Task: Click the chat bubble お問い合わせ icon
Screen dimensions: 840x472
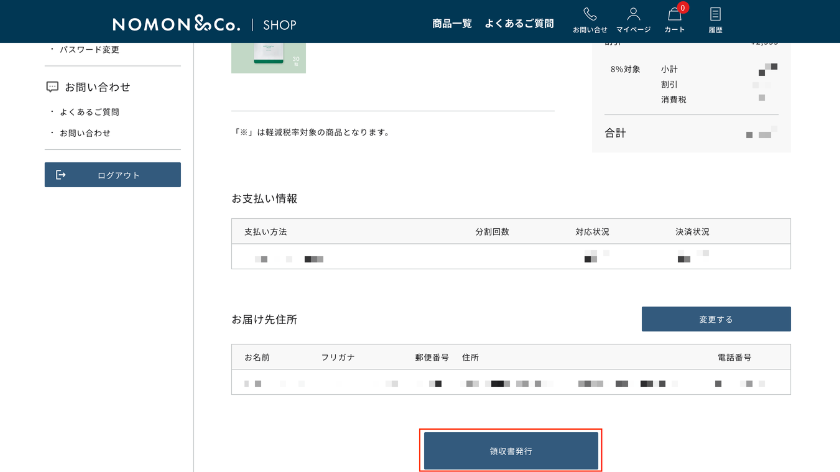Action: 52,87
